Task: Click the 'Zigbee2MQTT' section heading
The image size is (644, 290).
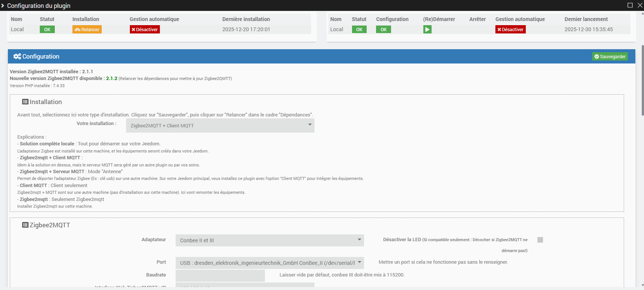Action: point(50,225)
